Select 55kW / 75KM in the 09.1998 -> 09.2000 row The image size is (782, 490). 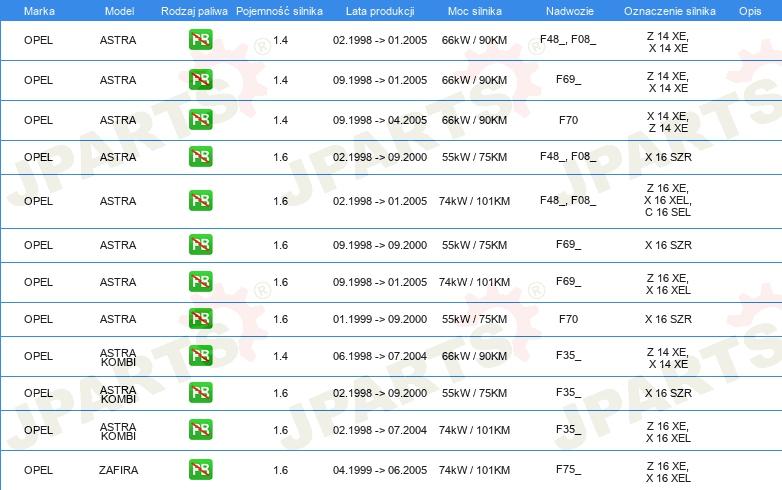pos(474,245)
